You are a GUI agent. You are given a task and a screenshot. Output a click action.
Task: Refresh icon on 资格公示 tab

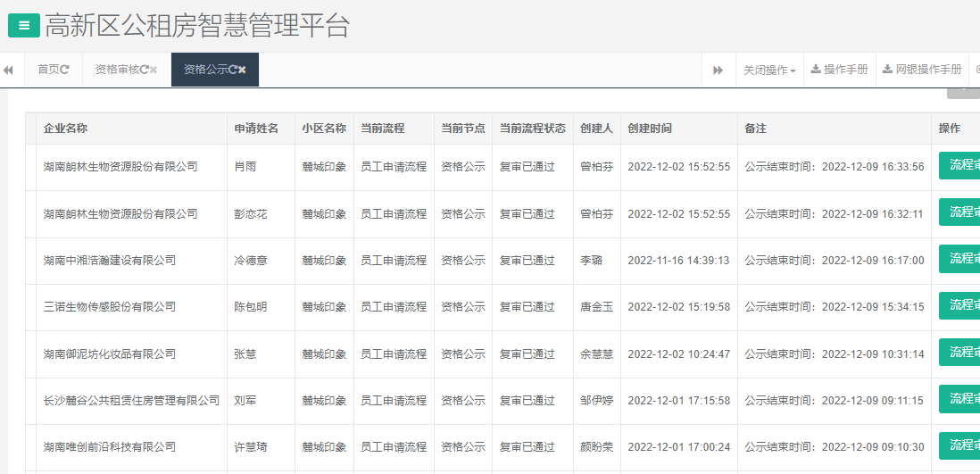point(232,70)
